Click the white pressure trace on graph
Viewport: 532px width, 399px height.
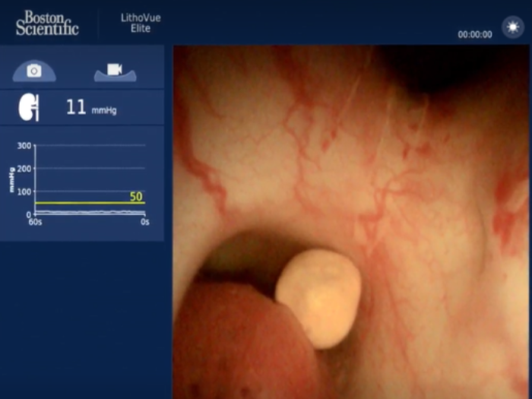click(90, 212)
